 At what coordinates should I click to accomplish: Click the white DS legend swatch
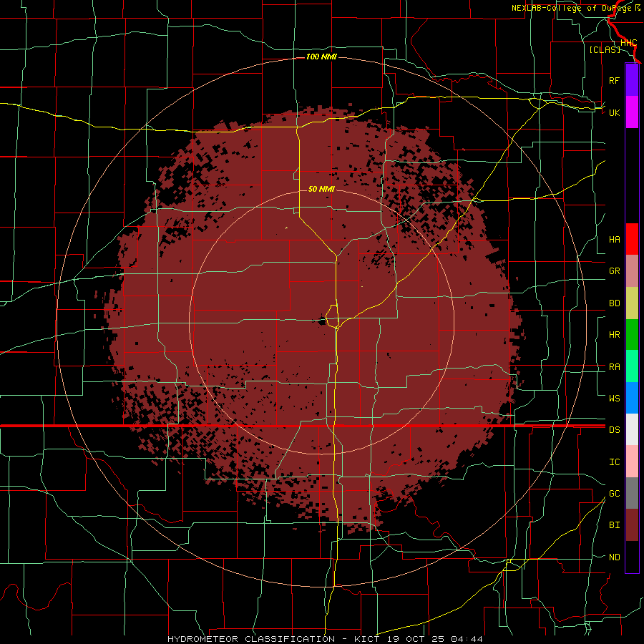pos(632,429)
